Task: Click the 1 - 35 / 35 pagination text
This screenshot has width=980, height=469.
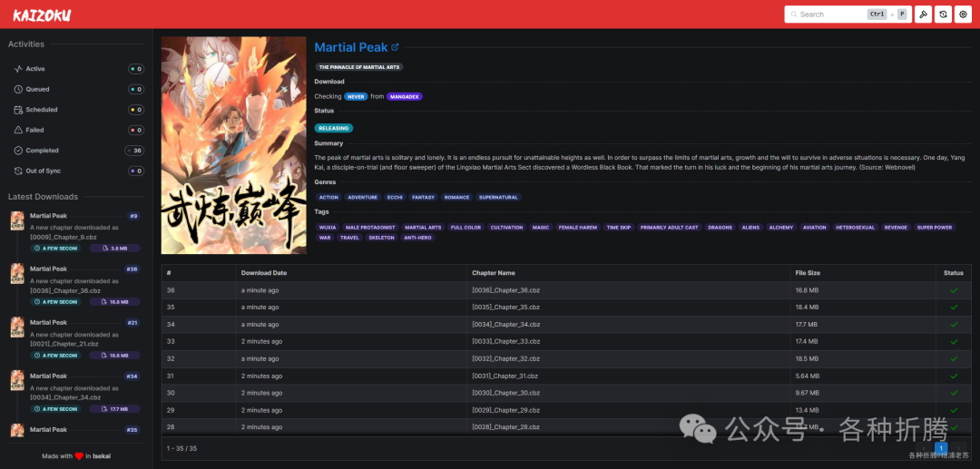Action: pos(181,448)
